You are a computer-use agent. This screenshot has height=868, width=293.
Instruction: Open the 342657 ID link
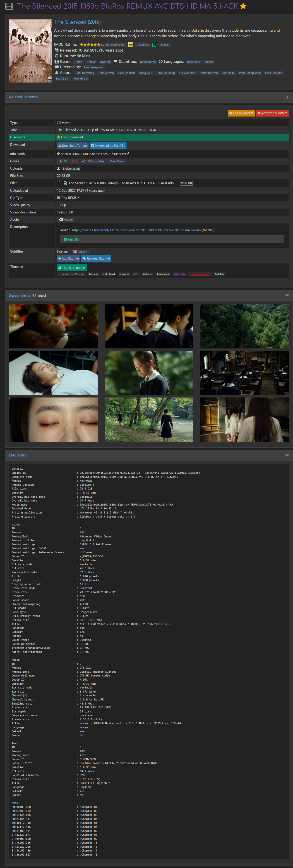[165, 45]
